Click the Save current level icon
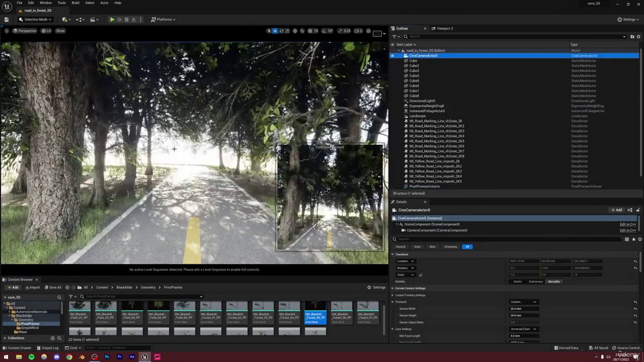The image size is (644, 362). [6, 19]
